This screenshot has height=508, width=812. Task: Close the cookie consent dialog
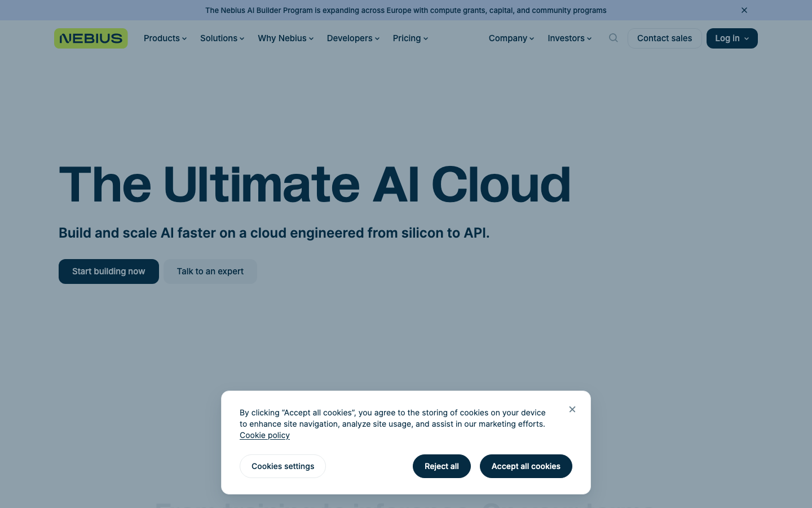(x=572, y=409)
